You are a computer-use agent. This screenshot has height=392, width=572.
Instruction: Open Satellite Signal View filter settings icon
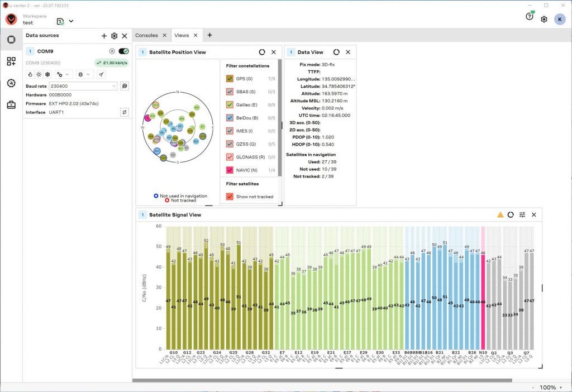522,214
